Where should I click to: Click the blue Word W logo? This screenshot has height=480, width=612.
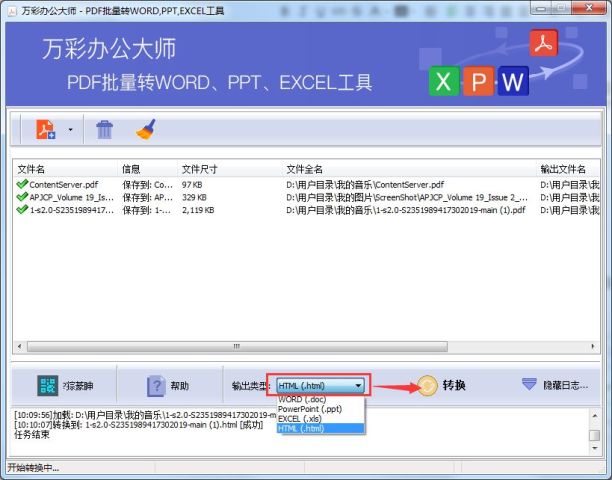(x=513, y=81)
